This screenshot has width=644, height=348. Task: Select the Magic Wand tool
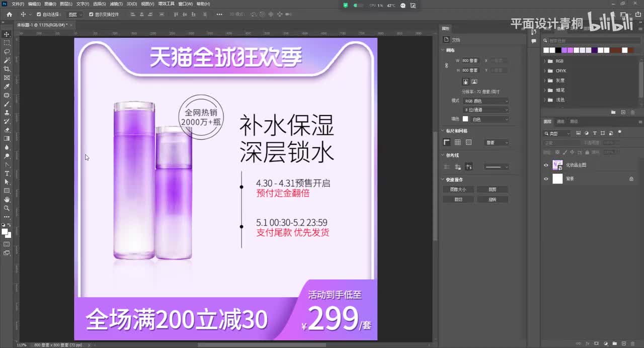(7, 60)
